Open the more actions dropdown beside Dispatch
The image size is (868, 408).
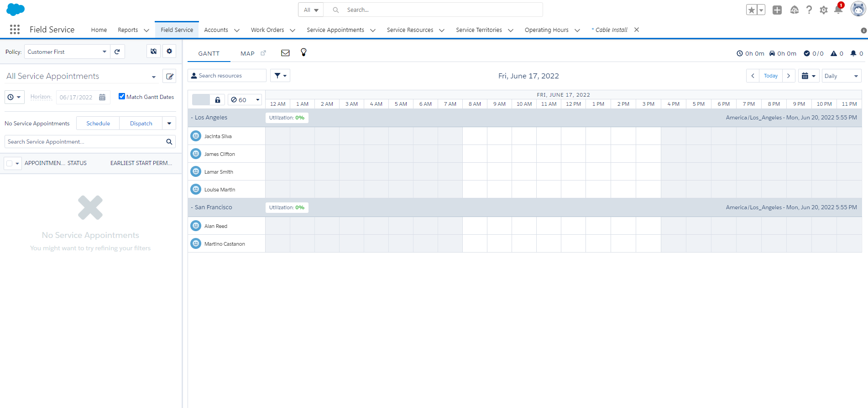[169, 123]
